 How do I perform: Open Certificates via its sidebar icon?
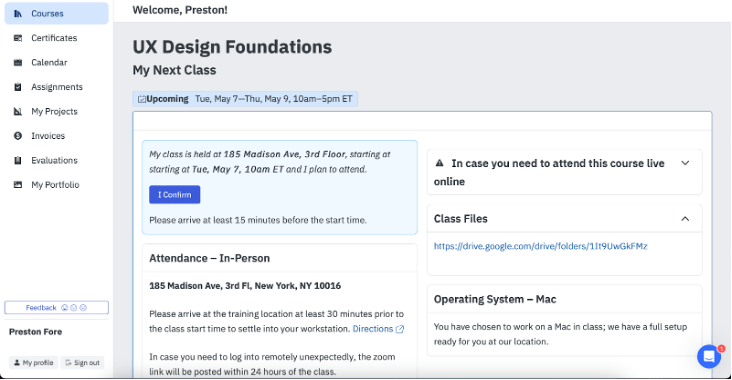click(x=18, y=38)
